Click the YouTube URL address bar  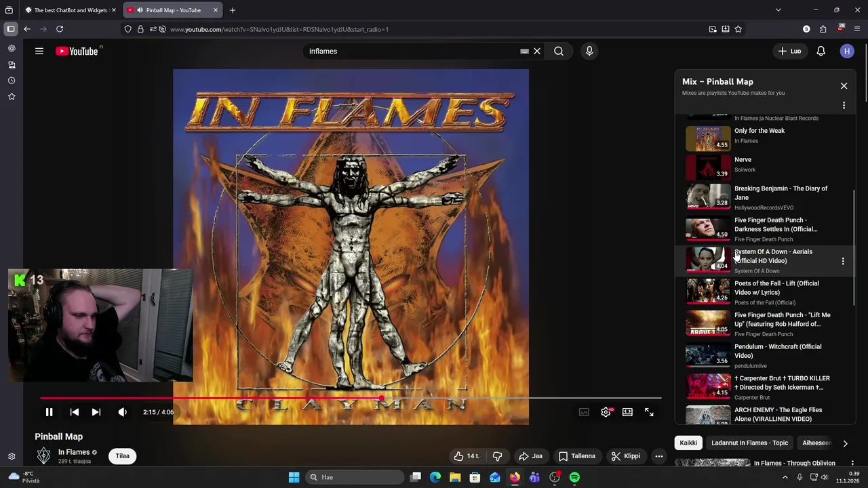(434, 29)
